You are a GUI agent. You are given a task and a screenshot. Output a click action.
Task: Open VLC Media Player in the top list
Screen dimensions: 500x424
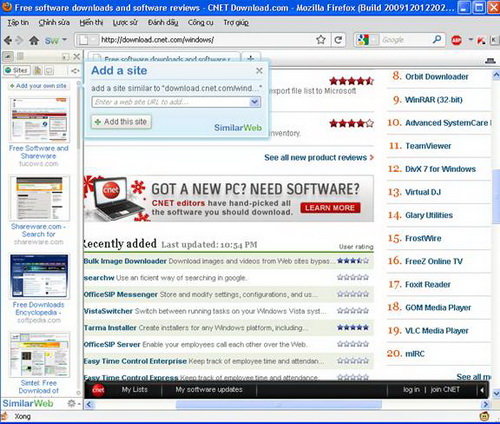pyautogui.click(x=437, y=331)
